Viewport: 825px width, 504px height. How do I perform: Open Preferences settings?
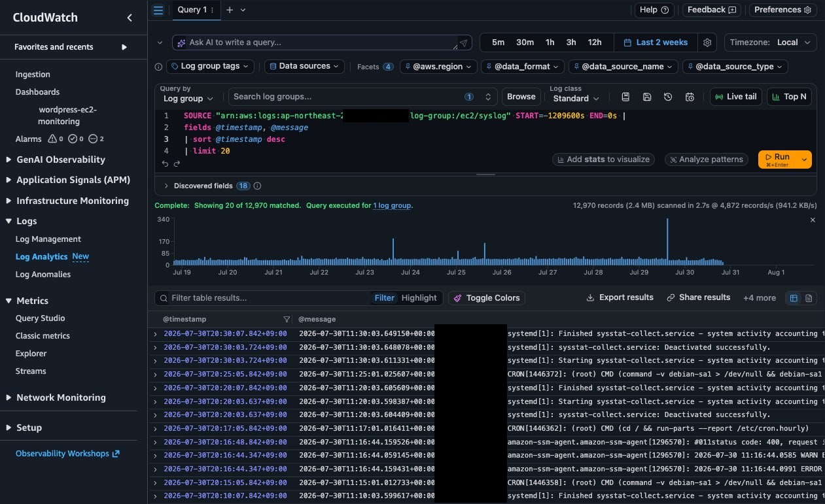782,10
